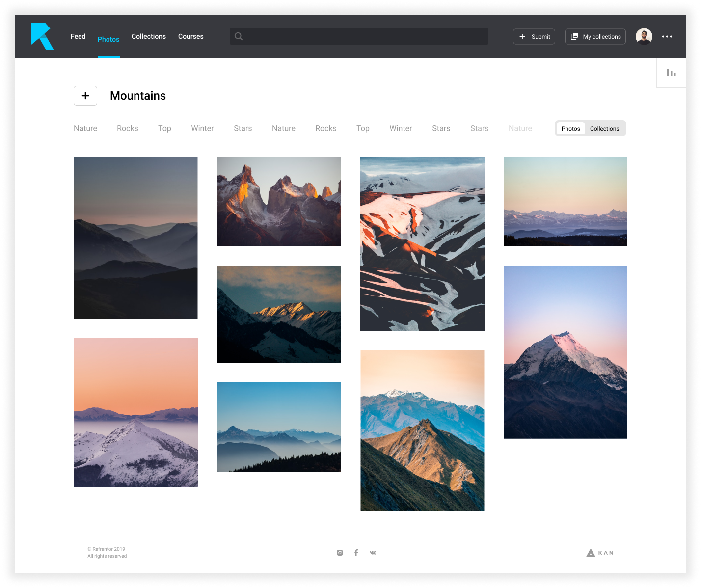Open the three-dot more options menu

pyautogui.click(x=667, y=36)
